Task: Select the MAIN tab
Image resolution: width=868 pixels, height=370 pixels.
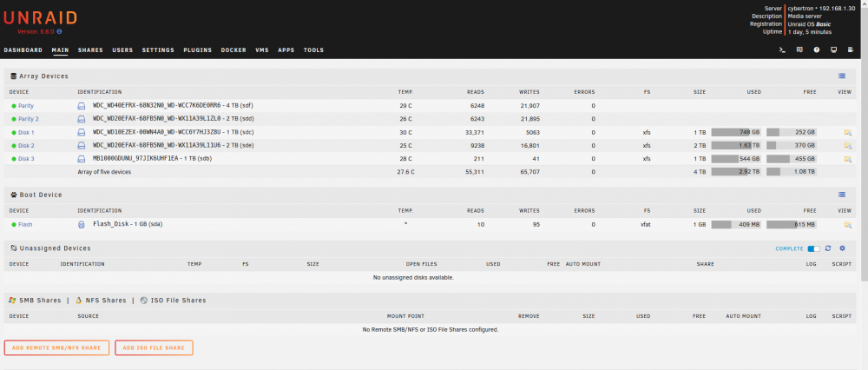Action: [61, 50]
